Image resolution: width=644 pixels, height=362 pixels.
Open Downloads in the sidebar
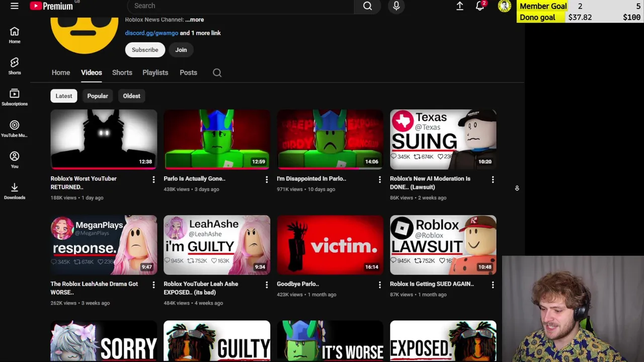click(14, 191)
